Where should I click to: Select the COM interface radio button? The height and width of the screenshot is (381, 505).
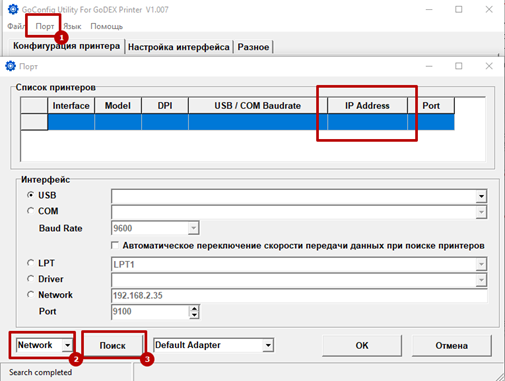(x=30, y=211)
